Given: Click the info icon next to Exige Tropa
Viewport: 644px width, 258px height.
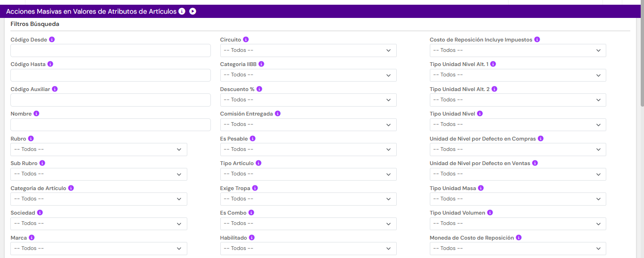Looking at the screenshot, I should (255, 188).
